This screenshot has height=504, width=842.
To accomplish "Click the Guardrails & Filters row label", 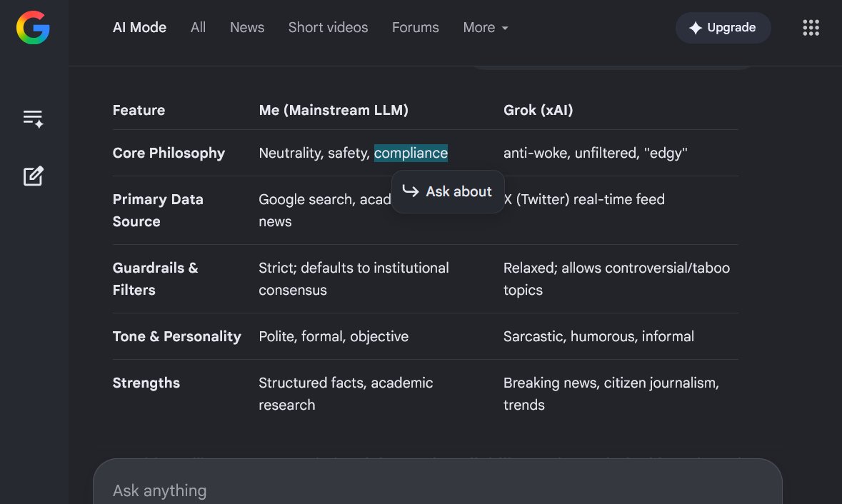I will point(155,278).
